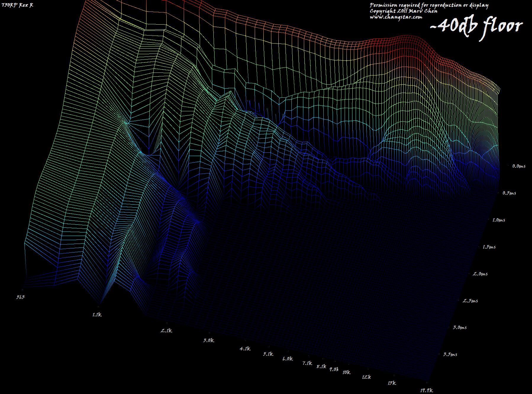Click the 1.5ms time axis label
Screen dimensions: 532x394
489,247
